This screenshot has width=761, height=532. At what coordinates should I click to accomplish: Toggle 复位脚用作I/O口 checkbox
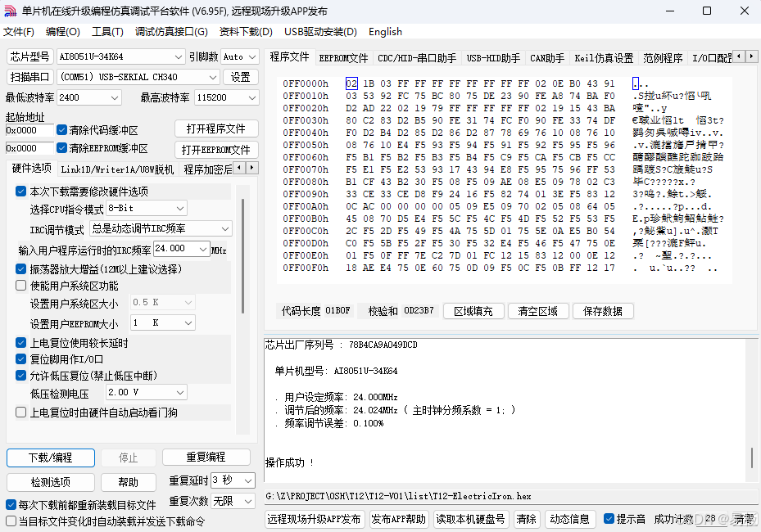pyautogui.click(x=20, y=359)
